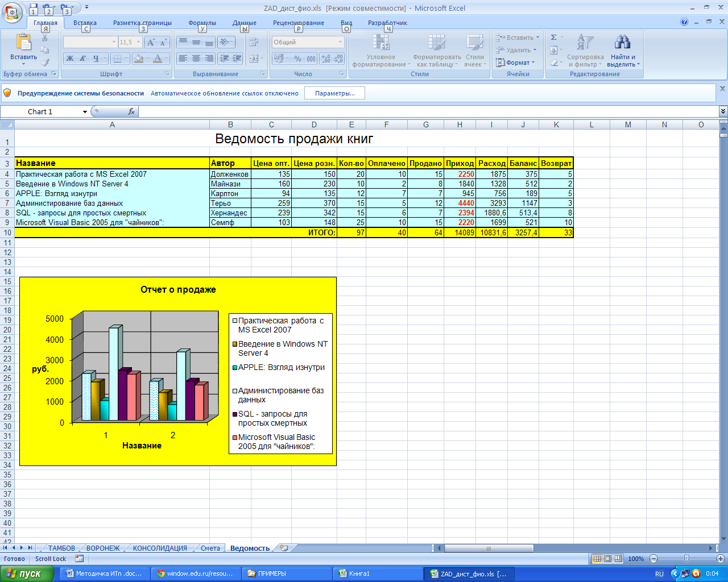Click the insert new worksheet tab icon
Viewport: 728px width, 582px height.
(284, 548)
